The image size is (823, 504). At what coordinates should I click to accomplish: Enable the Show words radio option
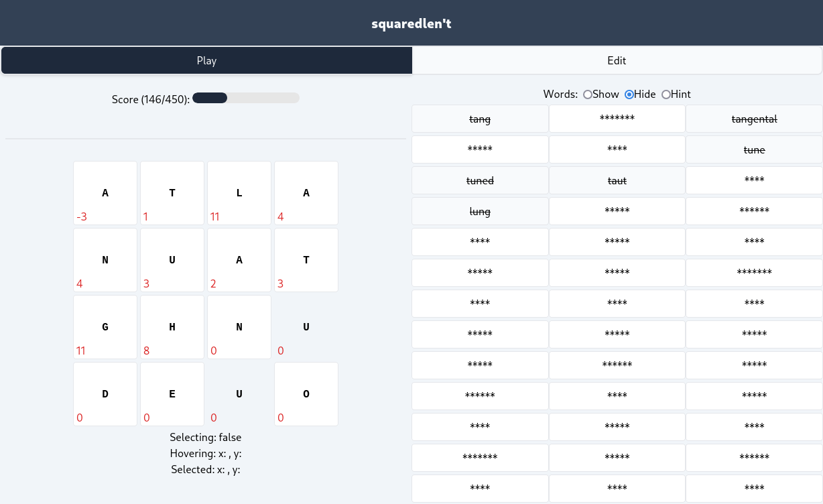point(588,94)
